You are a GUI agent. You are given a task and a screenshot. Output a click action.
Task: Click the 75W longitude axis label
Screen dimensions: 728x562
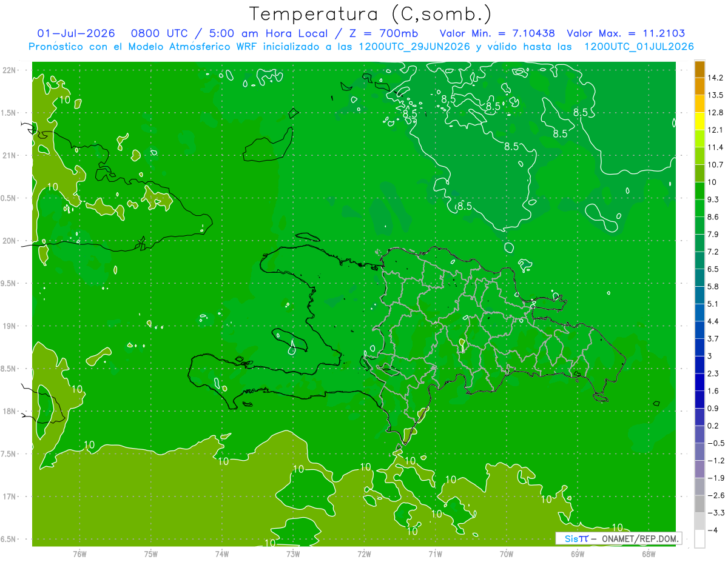point(151,554)
